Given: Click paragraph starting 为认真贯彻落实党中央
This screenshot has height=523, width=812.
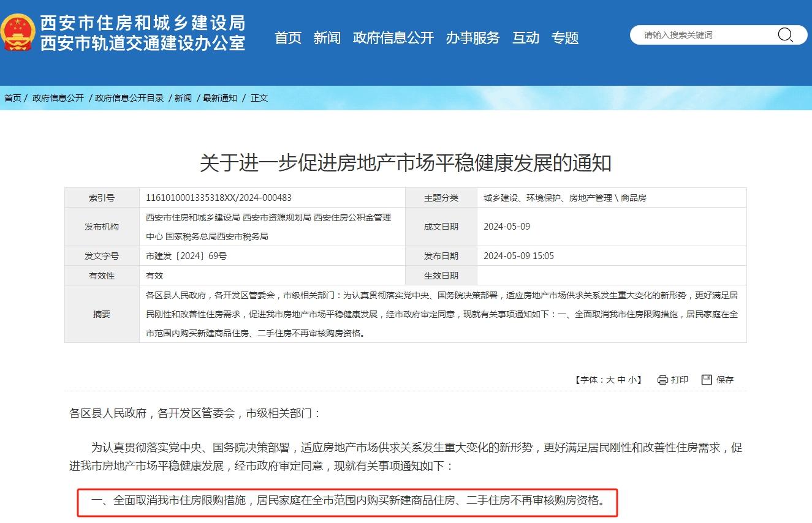Looking at the screenshot, I should (406, 456).
